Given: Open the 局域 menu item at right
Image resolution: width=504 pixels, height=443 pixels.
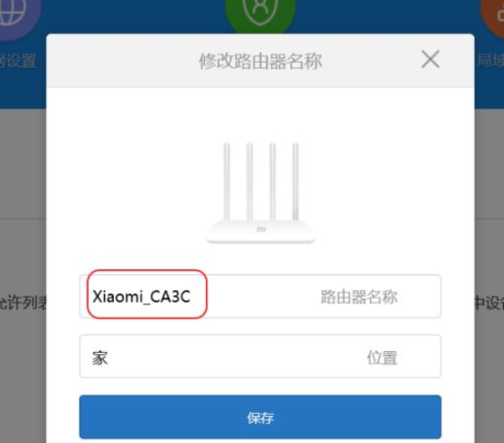Looking at the screenshot, I should 490,60.
